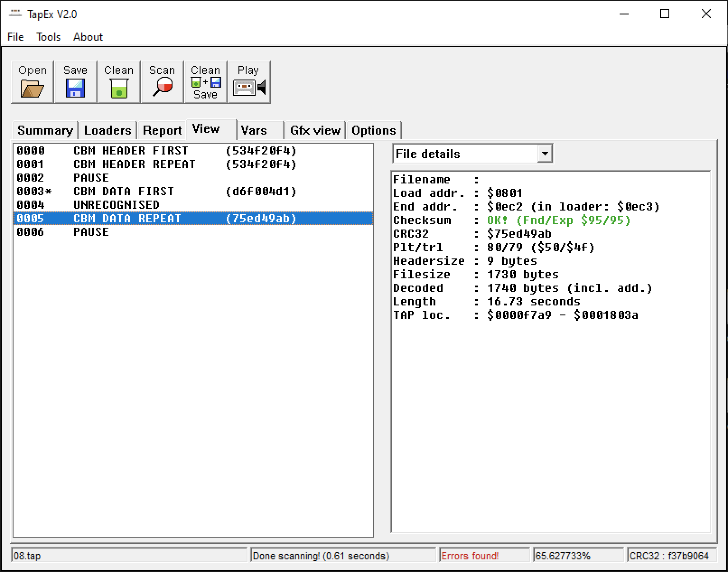Click the Open folder icon
This screenshot has width=728, height=572.
(x=32, y=88)
